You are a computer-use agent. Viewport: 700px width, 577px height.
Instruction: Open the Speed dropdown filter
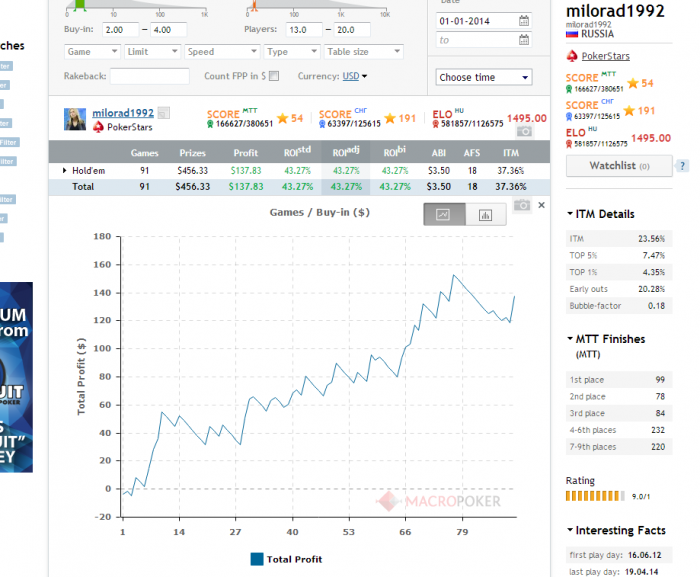pyautogui.click(x=222, y=52)
